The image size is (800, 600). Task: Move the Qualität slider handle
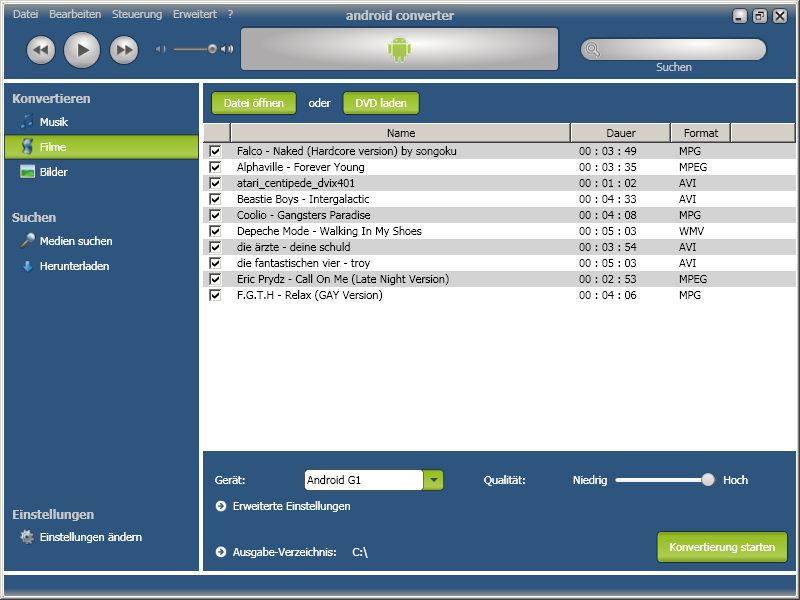pyautogui.click(x=708, y=480)
